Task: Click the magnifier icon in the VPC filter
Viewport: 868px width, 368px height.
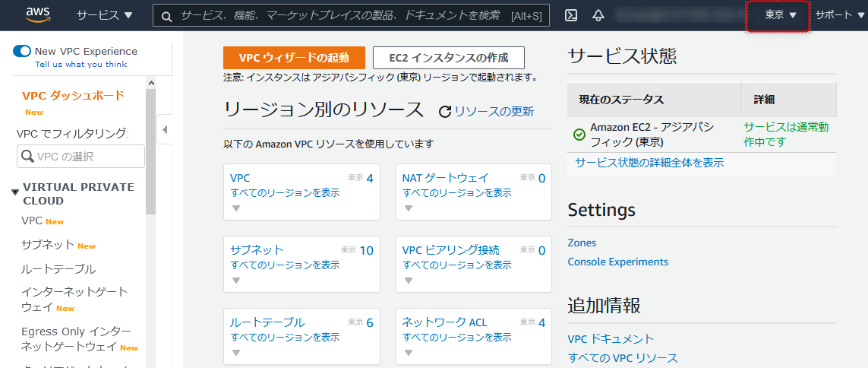Action: 27,157
